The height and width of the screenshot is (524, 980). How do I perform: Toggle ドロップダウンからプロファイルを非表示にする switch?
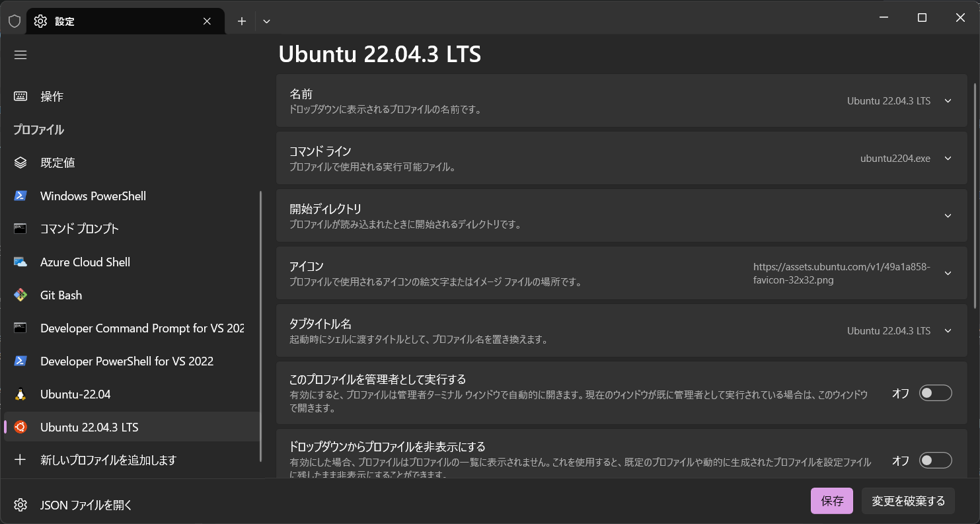pos(935,461)
